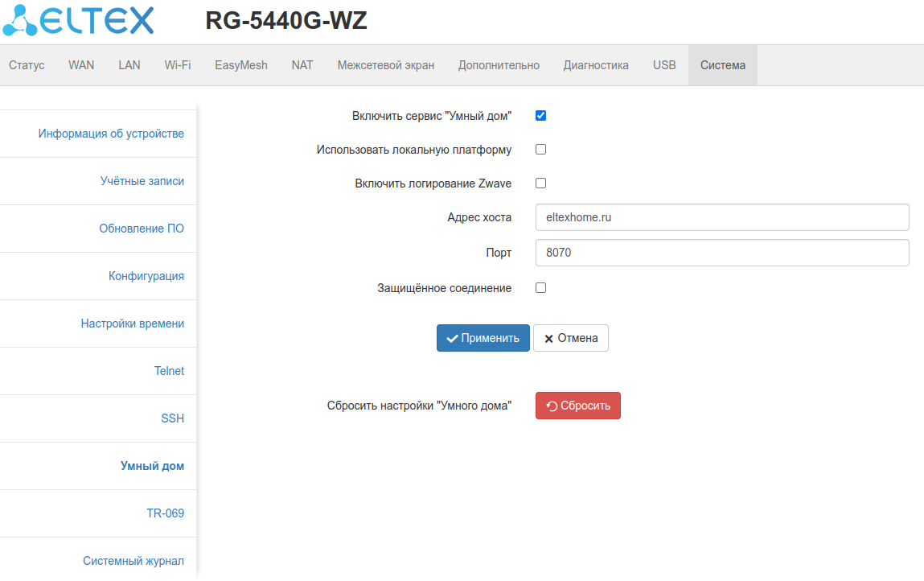Enable Zwave logging checkbox
The image size is (924, 581).
[540, 183]
